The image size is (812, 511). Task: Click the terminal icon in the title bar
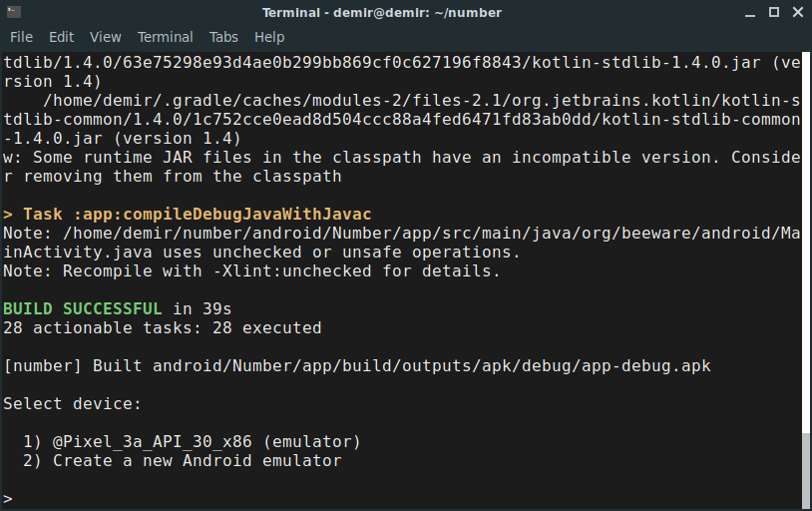coord(14,12)
